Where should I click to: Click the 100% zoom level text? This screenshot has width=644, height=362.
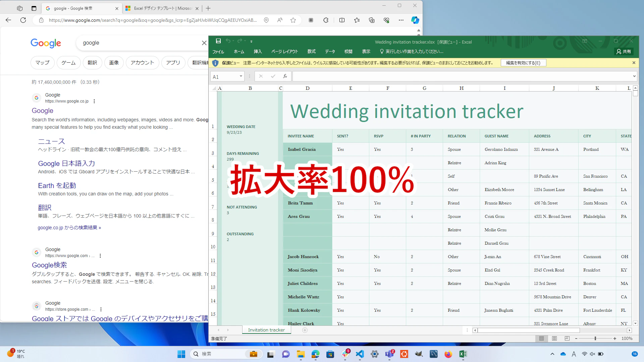[x=627, y=339]
